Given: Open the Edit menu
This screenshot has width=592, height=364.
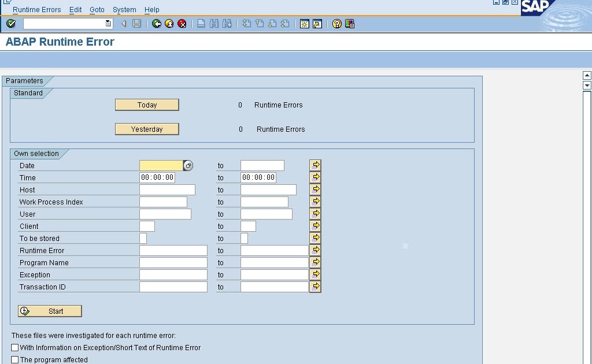Looking at the screenshot, I should coord(76,9).
